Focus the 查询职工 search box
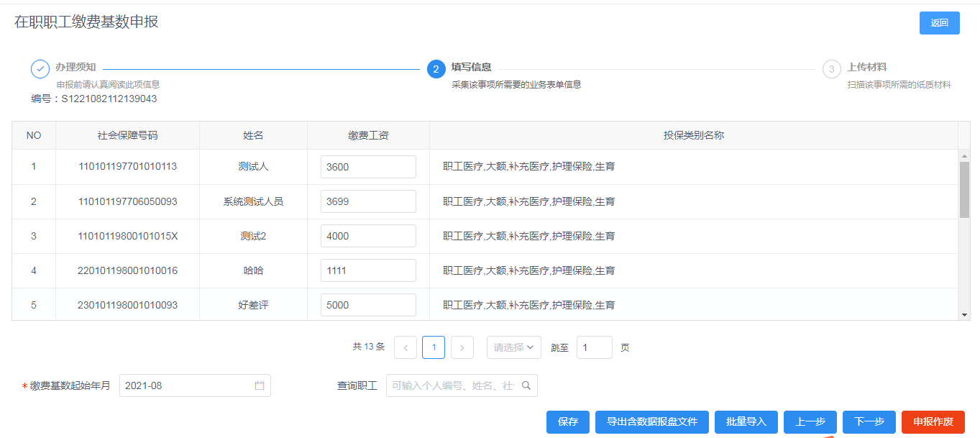The width and height of the screenshot is (980, 438). (x=453, y=385)
